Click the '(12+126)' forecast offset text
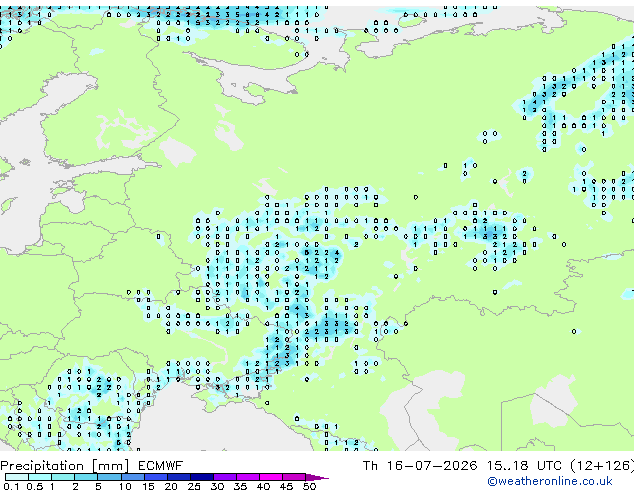The image size is (634, 490). [x=602, y=465]
